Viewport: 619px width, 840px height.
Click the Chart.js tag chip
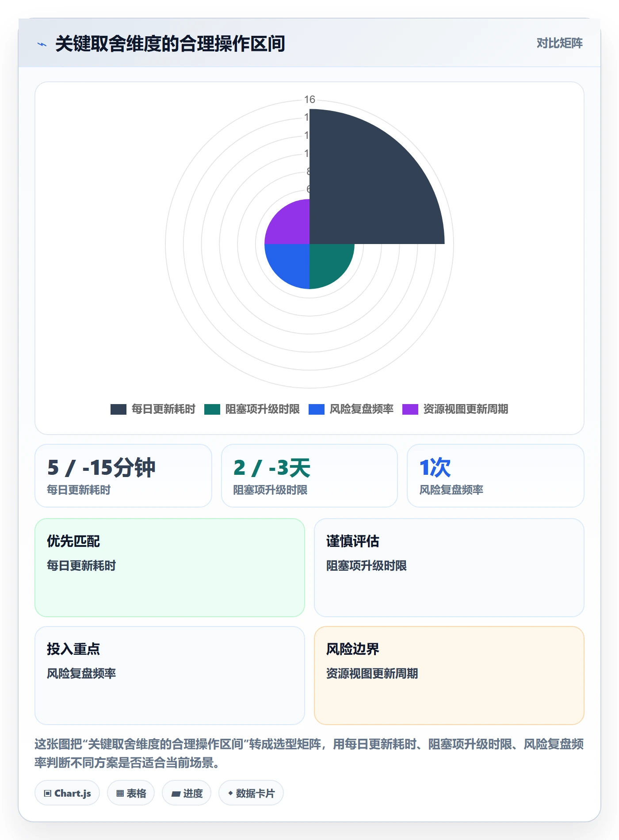[67, 793]
